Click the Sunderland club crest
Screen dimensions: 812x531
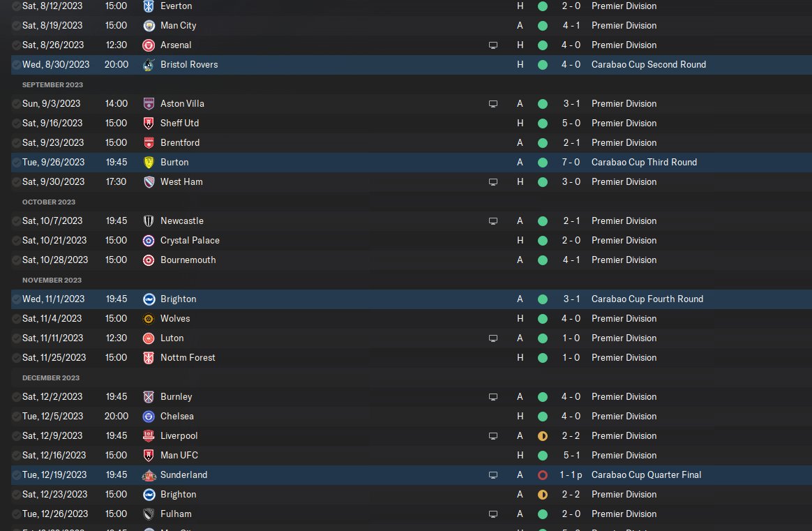pos(148,474)
